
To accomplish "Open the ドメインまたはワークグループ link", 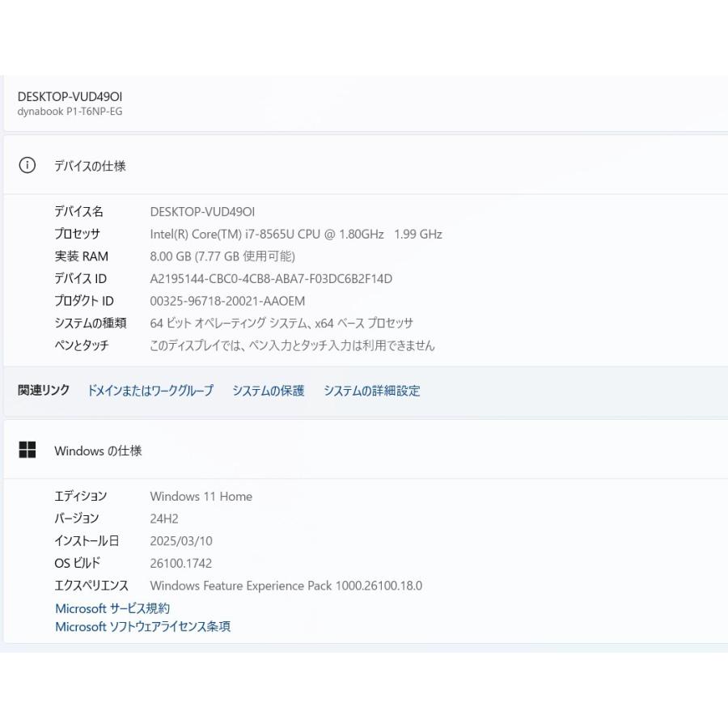I will coord(150,391).
